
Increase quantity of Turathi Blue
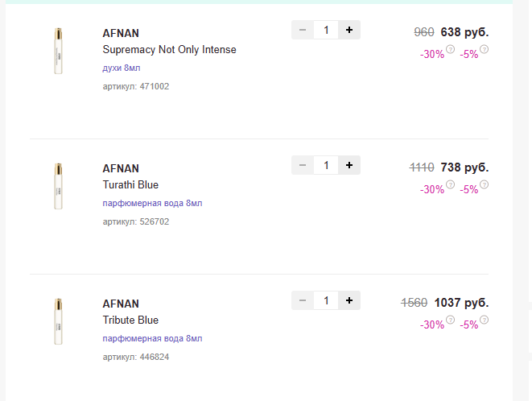349,165
